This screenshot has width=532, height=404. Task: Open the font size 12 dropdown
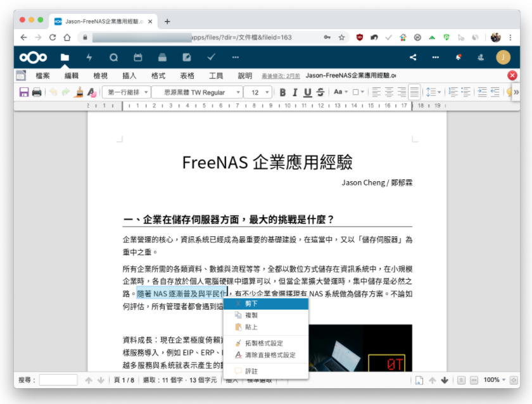pos(258,92)
